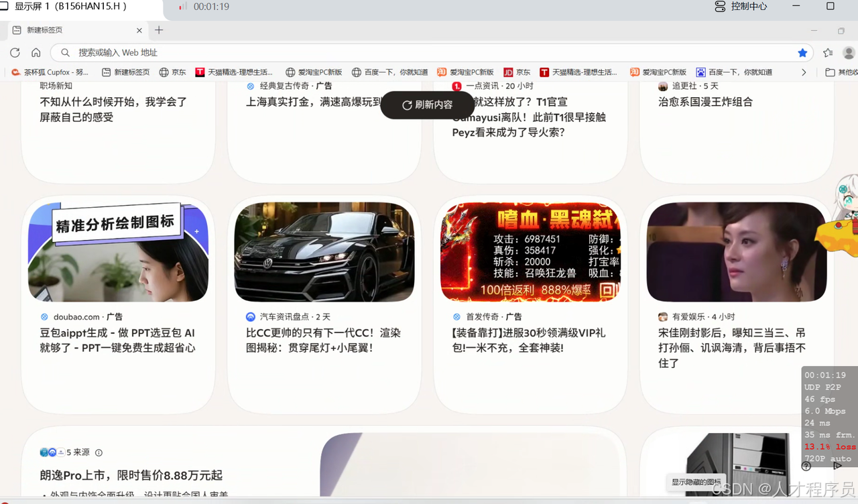Viewport: 858px width, 504px height.
Task: Open the browser profile avatar icon
Action: point(849,52)
